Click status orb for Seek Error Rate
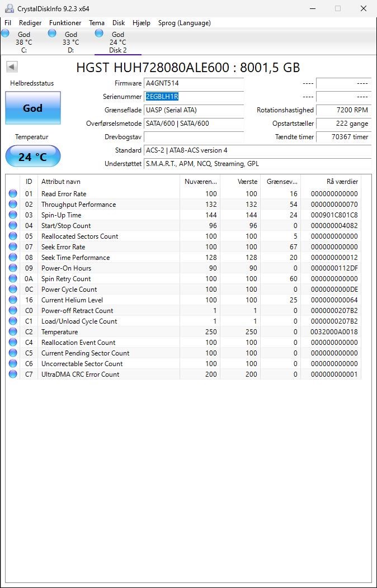The image size is (377, 588). tap(13, 246)
